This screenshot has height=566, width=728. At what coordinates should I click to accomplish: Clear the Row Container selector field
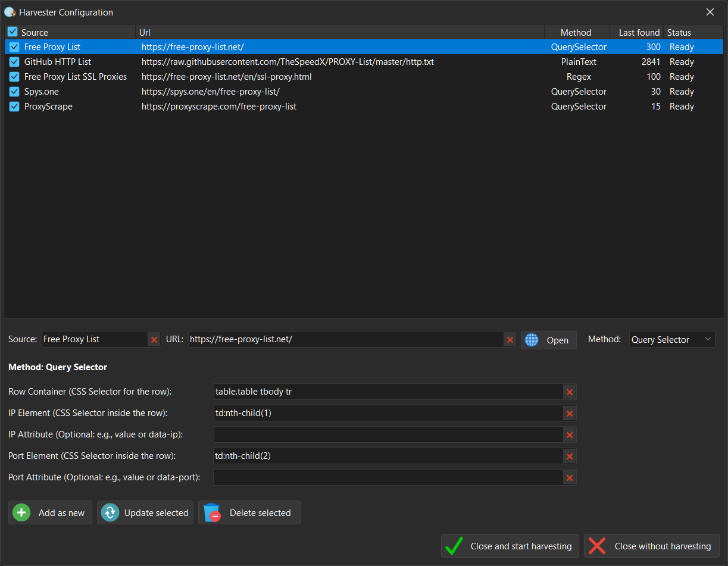(x=570, y=392)
